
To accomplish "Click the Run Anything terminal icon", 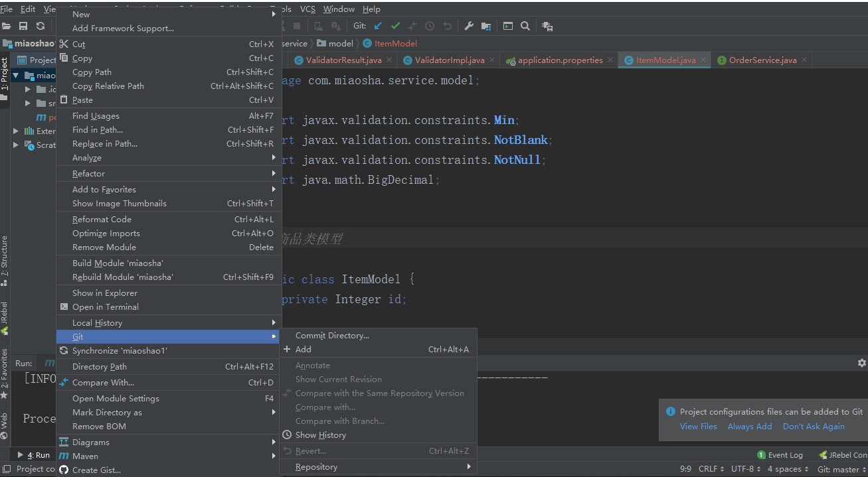I will click(x=508, y=26).
